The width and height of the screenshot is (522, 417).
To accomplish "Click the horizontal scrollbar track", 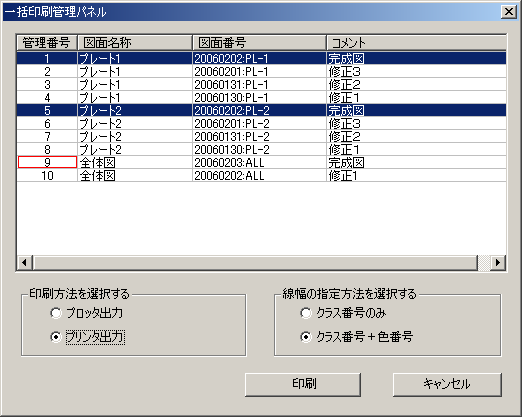I will (255, 262).
